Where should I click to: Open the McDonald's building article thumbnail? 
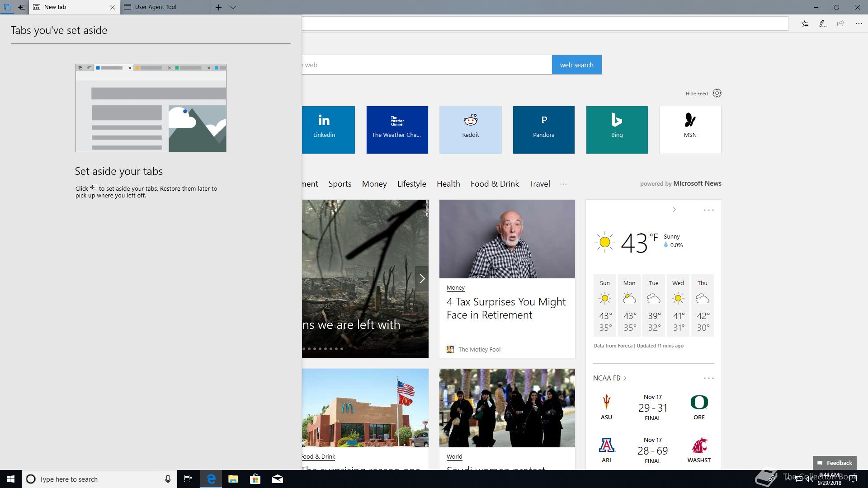(x=365, y=408)
